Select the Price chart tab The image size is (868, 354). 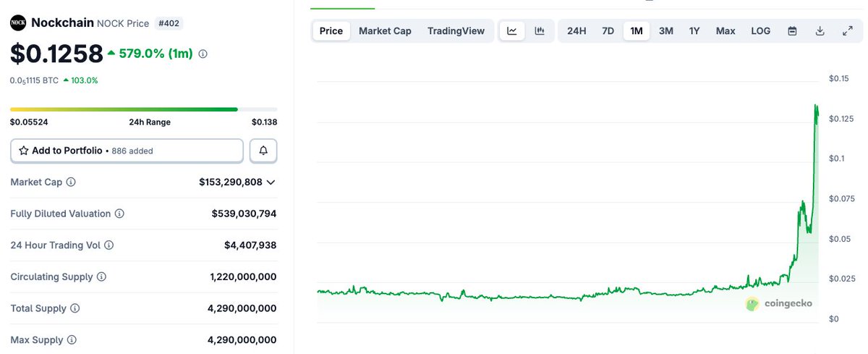[331, 31]
